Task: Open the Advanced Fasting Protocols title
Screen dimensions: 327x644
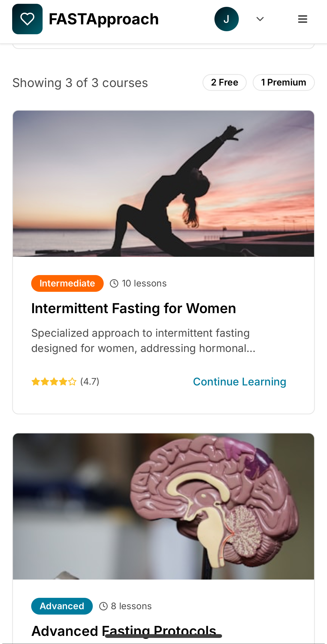Action: tap(124, 631)
